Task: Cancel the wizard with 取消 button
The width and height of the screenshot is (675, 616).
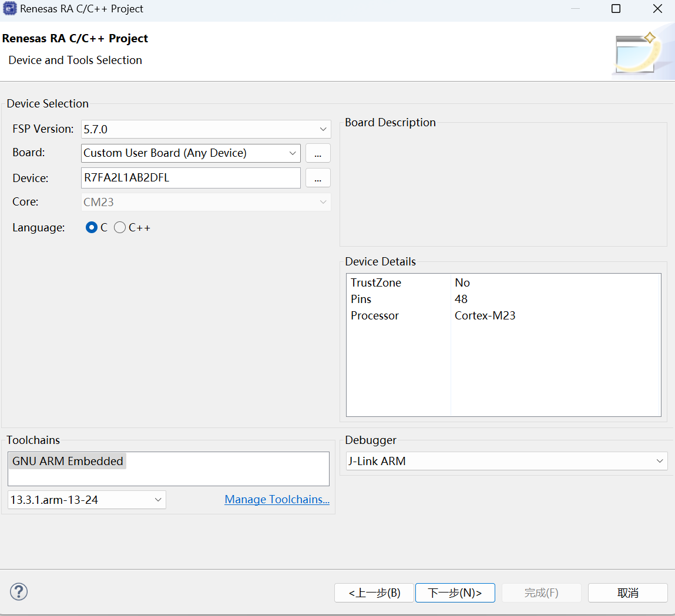Action: tap(627, 593)
